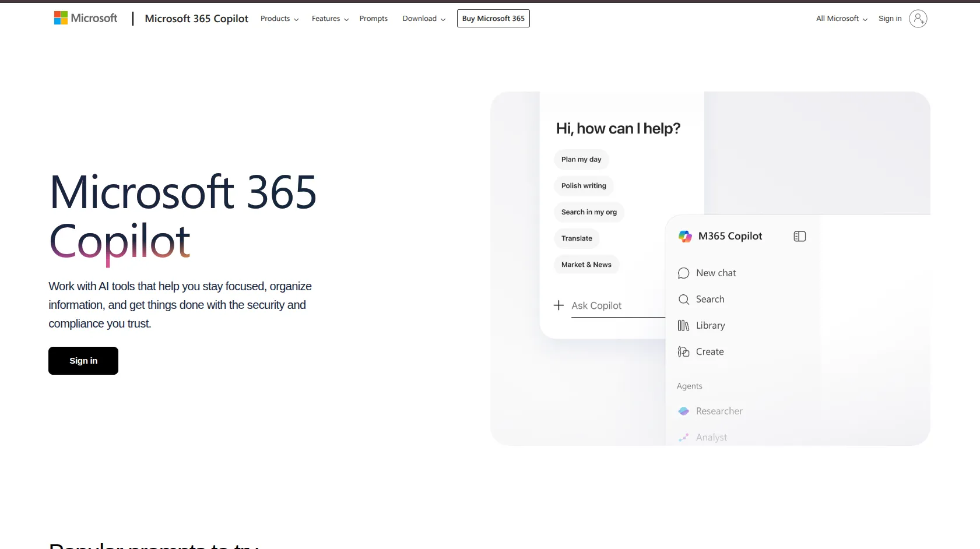The height and width of the screenshot is (549, 980).
Task: Click the Library books icon
Action: click(x=684, y=326)
